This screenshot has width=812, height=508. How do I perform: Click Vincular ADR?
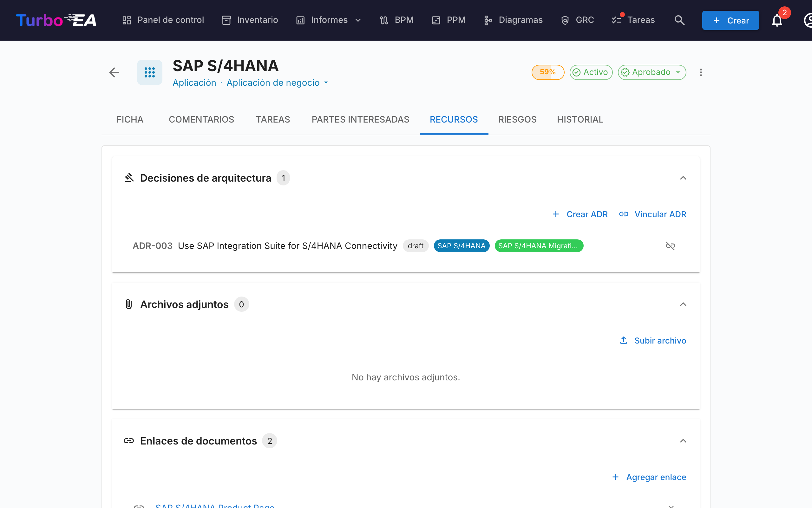point(653,214)
